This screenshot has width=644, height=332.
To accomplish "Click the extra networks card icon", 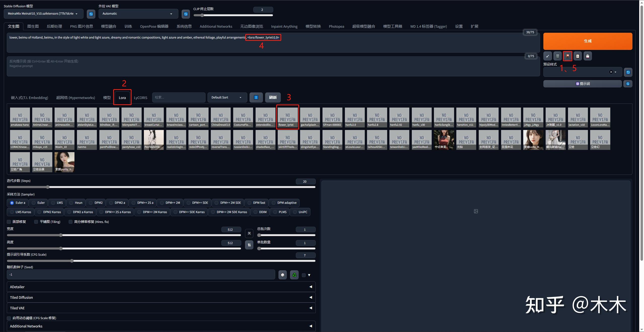I will click(568, 56).
